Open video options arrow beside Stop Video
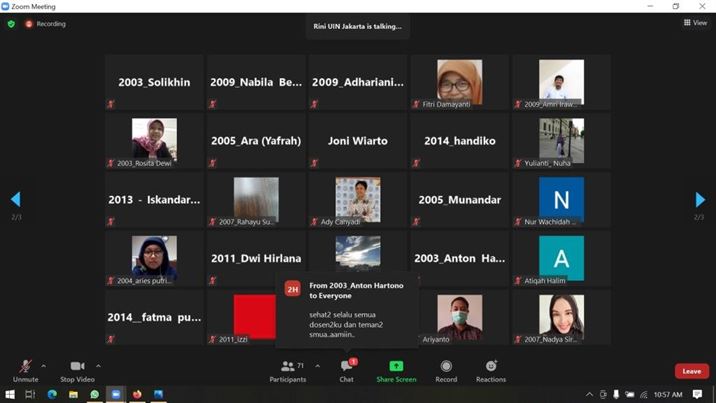Viewport: 716px width, 403px height. [98, 366]
